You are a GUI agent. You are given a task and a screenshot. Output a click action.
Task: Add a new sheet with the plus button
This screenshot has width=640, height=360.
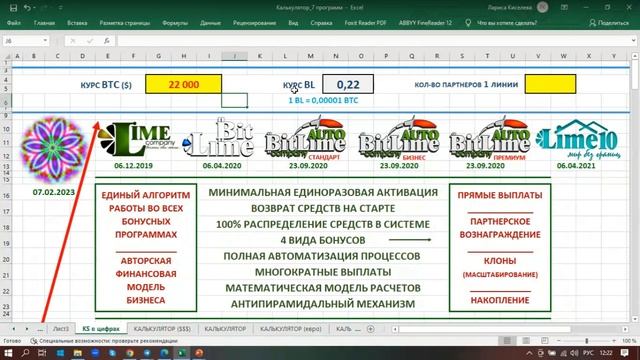pyautogui.click(x=371, y=329)
